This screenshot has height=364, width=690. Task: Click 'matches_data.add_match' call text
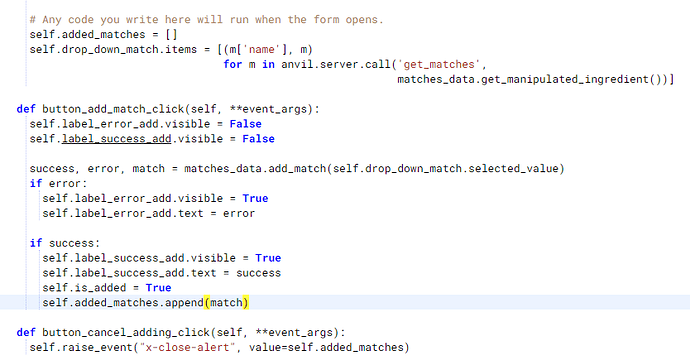(255, 169)
